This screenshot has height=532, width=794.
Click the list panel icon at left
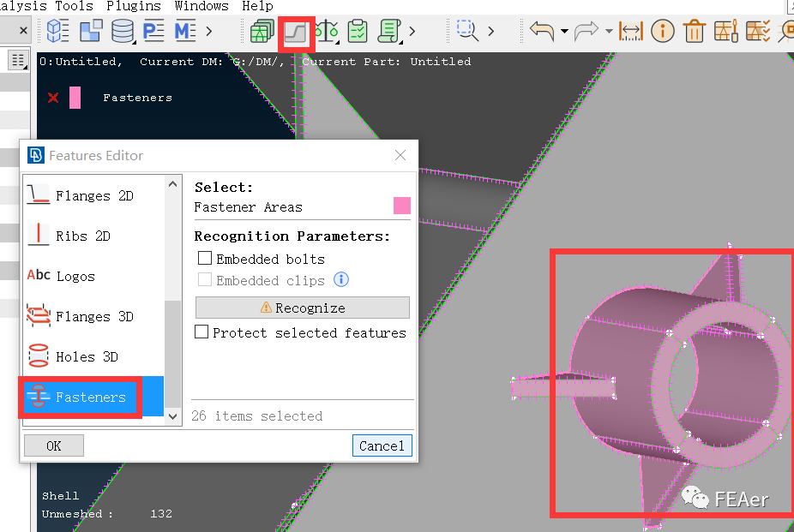pos(18,61)
